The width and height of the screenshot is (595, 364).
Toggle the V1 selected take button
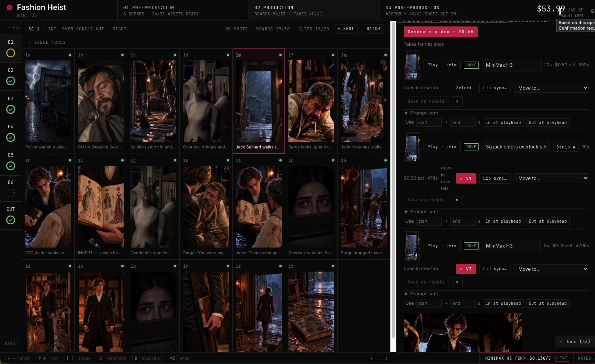coord(466,178)
